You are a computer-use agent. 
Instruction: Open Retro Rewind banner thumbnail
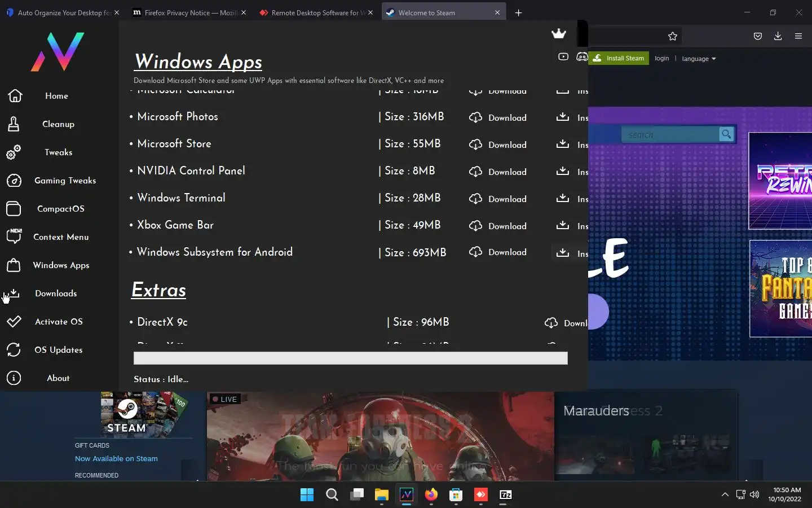(780, 181)
